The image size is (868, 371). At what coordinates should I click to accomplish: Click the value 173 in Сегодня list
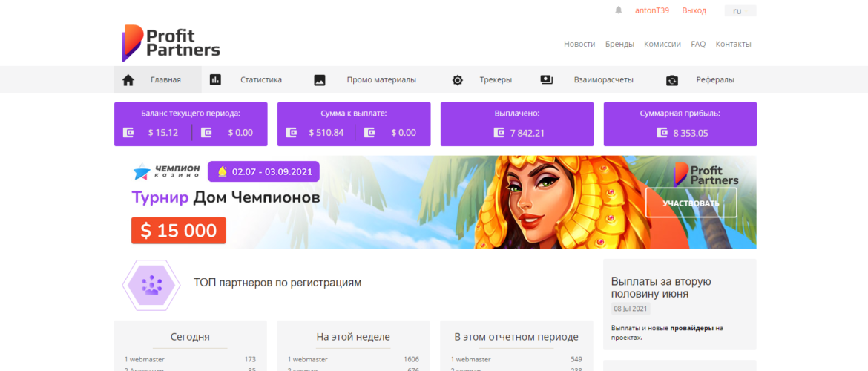(250, 359)
